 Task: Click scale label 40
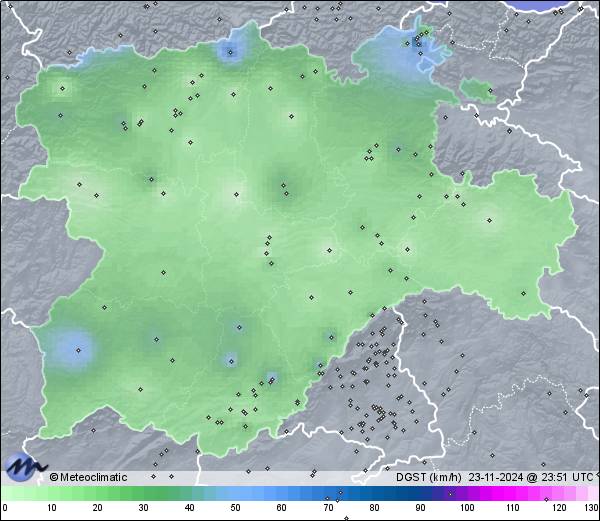click(x=189, y=508)
